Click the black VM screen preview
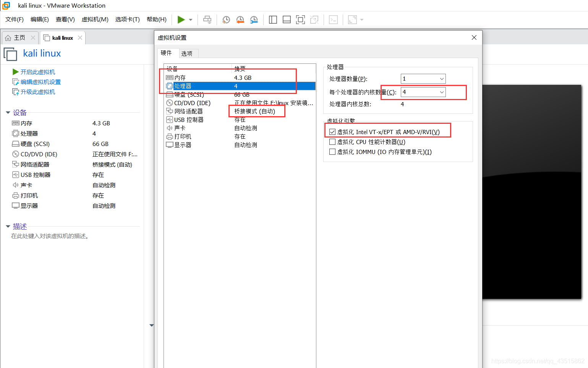The height and width of the screenshot is (368, 588). click(x=532, y=192)
